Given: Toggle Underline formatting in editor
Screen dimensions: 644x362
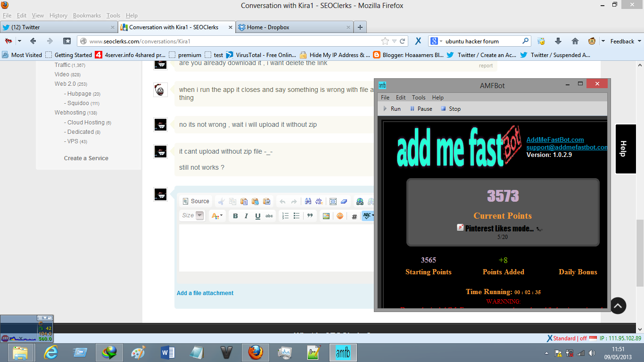Looking at the screenshot, I should (257, 216).
